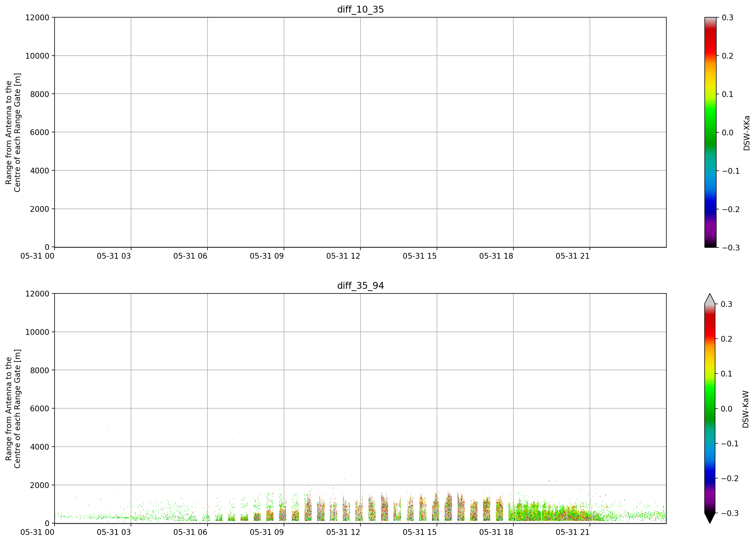The width and height of the screenshot is (756, 542).
Task: Click the 6000 tick on the top plot
Action: click(40, 132)
